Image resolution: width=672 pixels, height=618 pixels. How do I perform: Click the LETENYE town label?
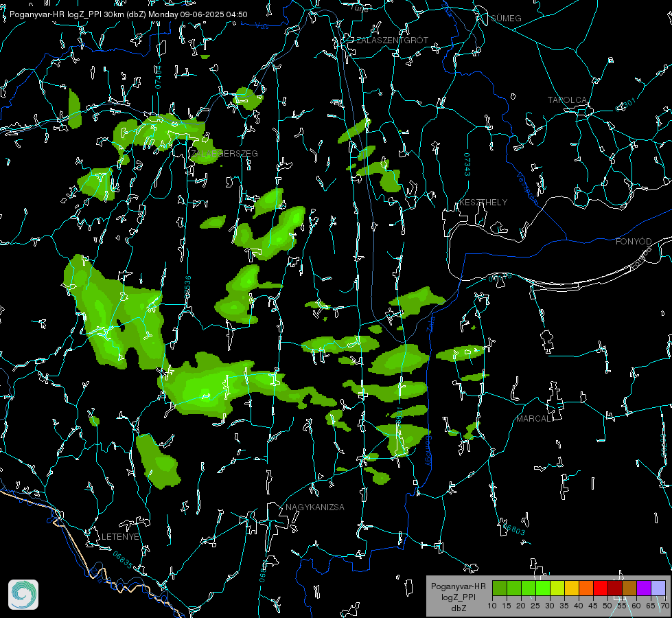pyautogui.click(x=120, y=537)
